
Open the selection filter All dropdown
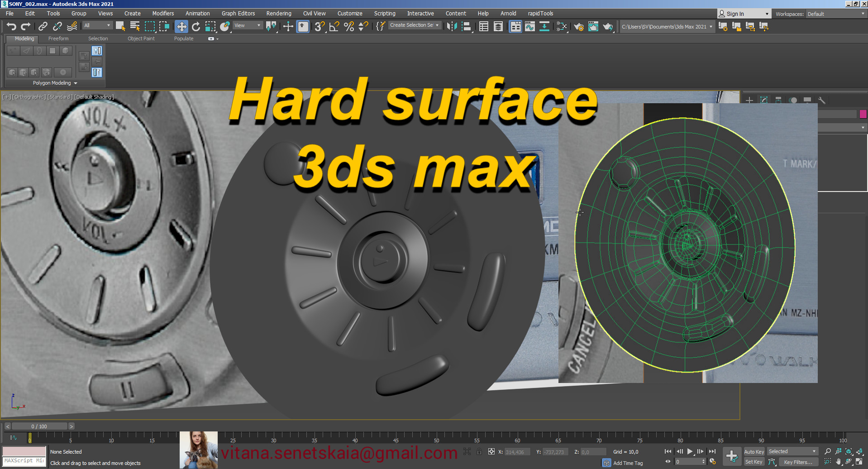click(97, 25)
